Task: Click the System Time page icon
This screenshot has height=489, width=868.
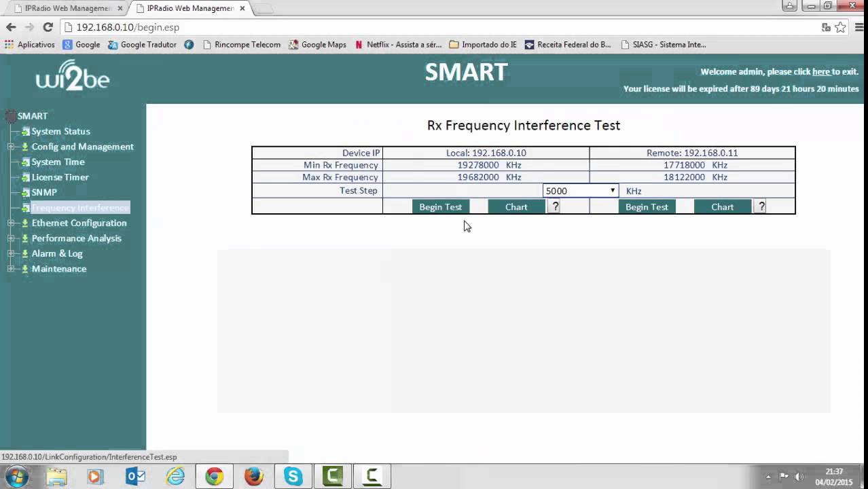Action: [25, 162]
